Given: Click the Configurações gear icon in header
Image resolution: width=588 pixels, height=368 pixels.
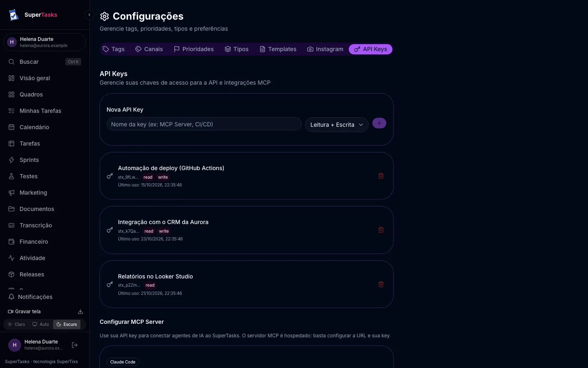Looking at the screenshot, I should click(105, 16).
